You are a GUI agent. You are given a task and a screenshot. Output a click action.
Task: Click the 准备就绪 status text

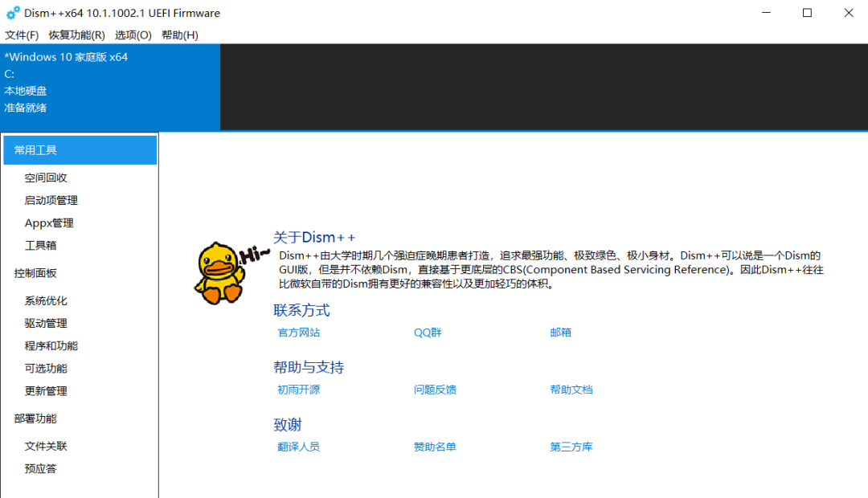[26, 108]
